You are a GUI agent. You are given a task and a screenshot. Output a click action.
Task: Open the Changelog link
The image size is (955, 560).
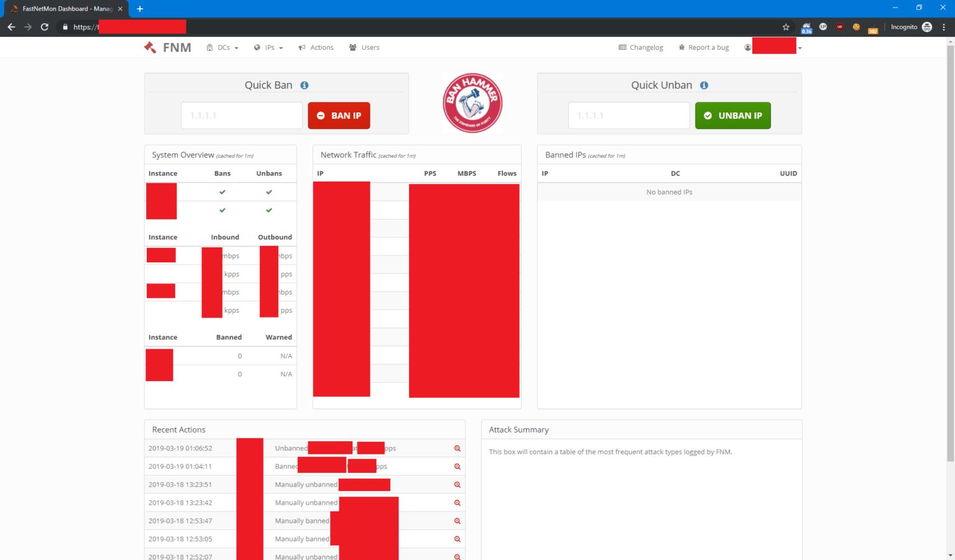pyautogui.click(x=641, y=47)
